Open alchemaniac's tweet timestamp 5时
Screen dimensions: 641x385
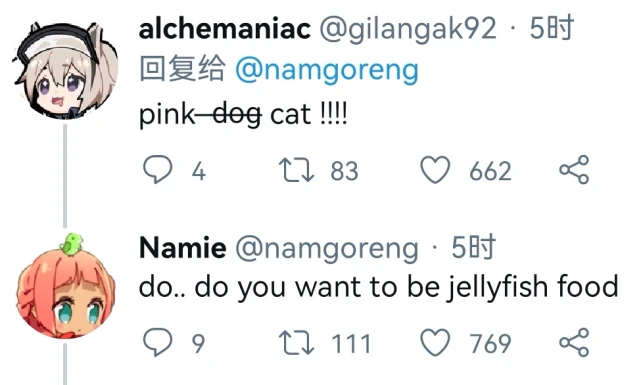551,29
